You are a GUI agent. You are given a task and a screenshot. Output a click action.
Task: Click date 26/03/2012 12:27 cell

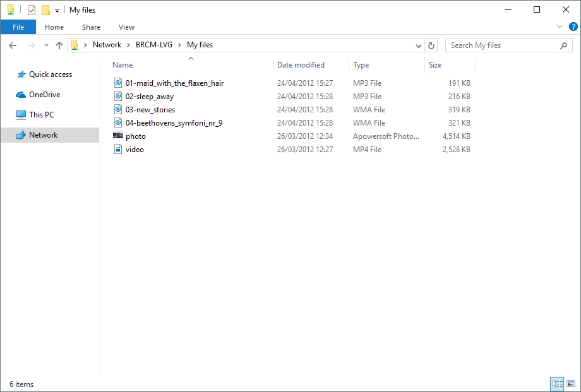tap(305, 150)
